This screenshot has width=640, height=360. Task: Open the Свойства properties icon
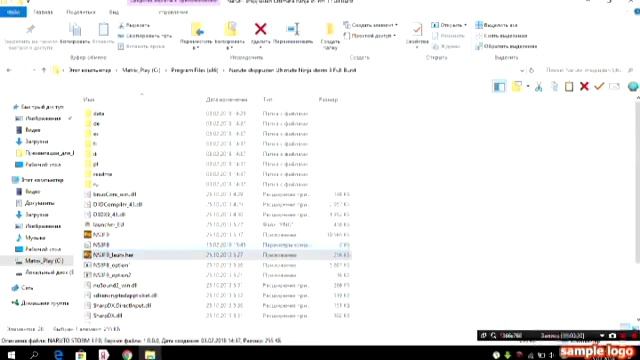[x=417, y=30]
